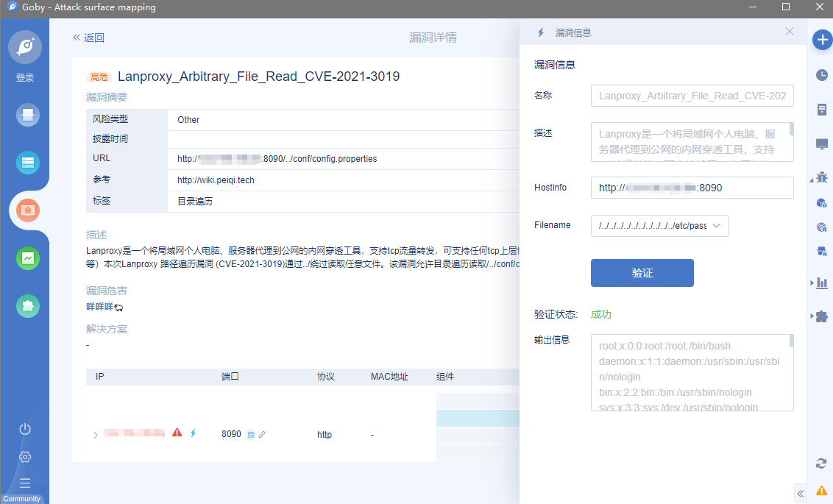Go back using the 返回 link
The height and width of the screenshot is (504, 833).
pyautogui.click(x=89, y=38)
